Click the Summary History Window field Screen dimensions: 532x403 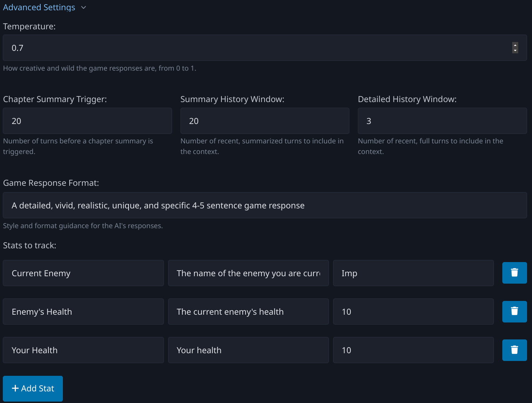click(265, 121)
